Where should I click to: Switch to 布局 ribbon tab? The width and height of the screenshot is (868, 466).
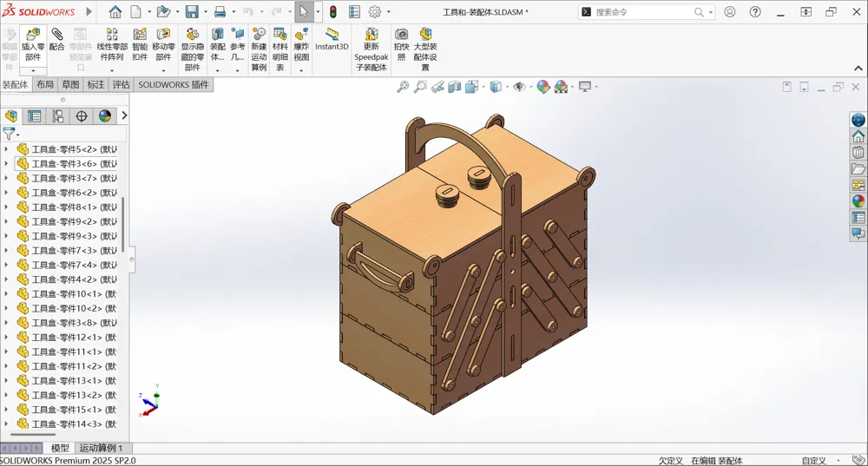coord(45,85)
